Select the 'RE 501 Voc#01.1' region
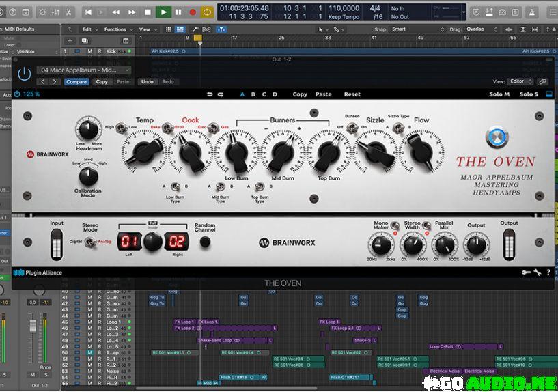 (x=174, y=353)
